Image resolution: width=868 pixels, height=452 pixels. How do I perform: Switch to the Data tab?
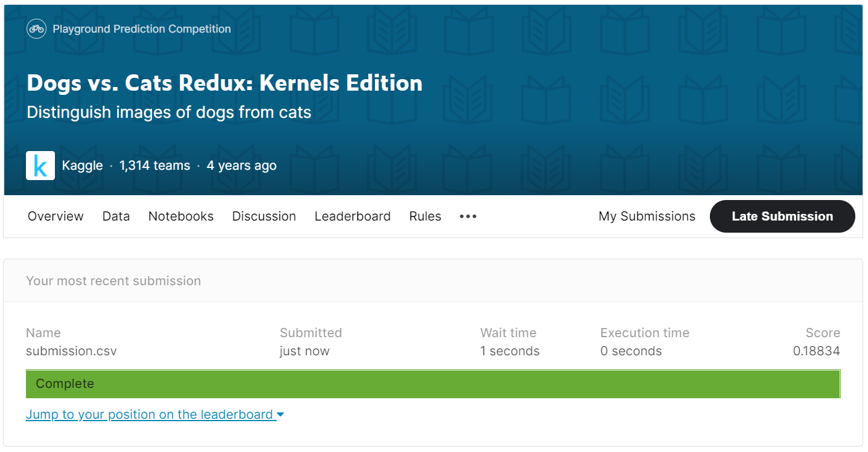point(116,216)
